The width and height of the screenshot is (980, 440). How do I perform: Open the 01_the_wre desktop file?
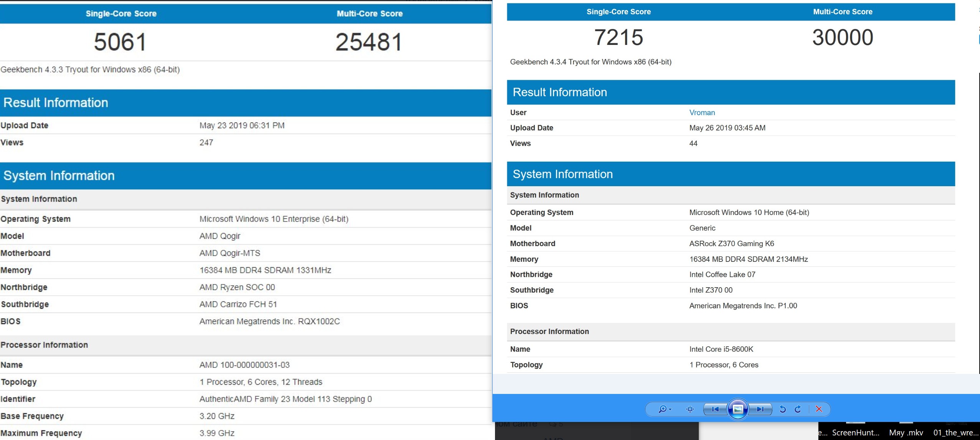(955, 433)
